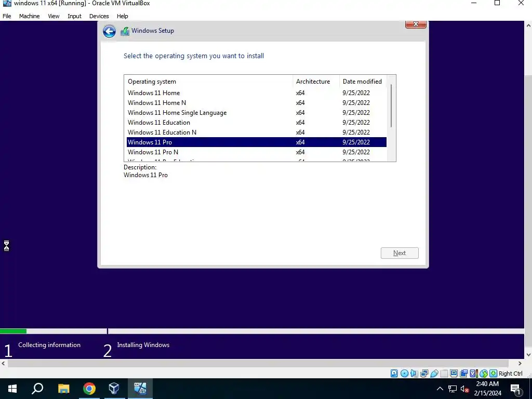
Task: Click the Date modified column header
Action: (x=363, y=82)
